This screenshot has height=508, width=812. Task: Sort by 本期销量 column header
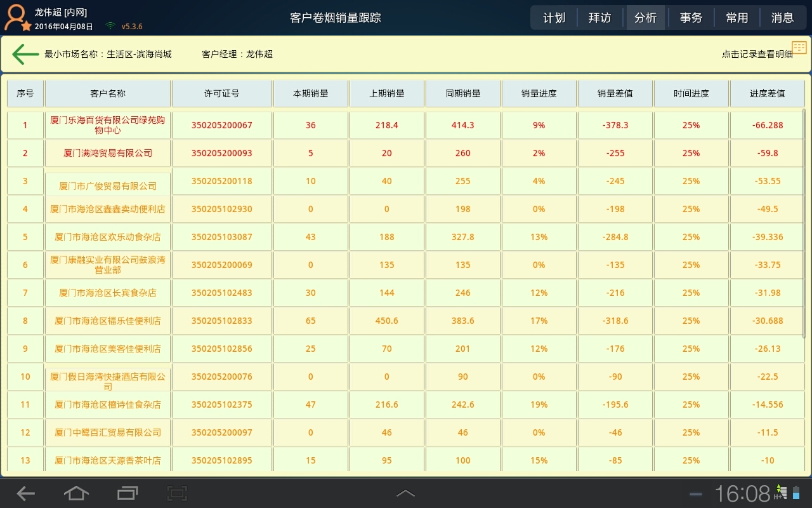pyautogui.click(x=311, y=93)
